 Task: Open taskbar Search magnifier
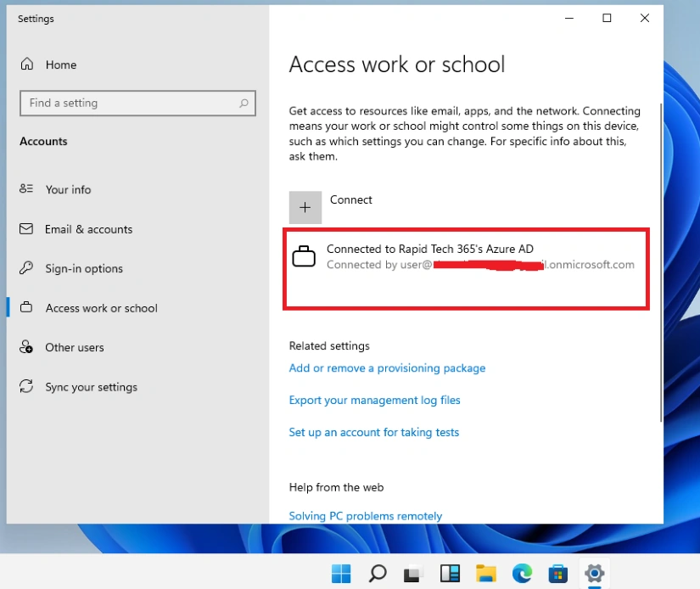(x=378, y=574)
